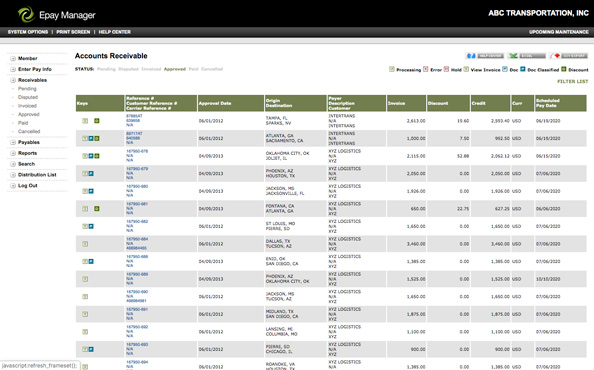Open reference link 167950-681
Screen dimensions: 594x370
[137, 204]
